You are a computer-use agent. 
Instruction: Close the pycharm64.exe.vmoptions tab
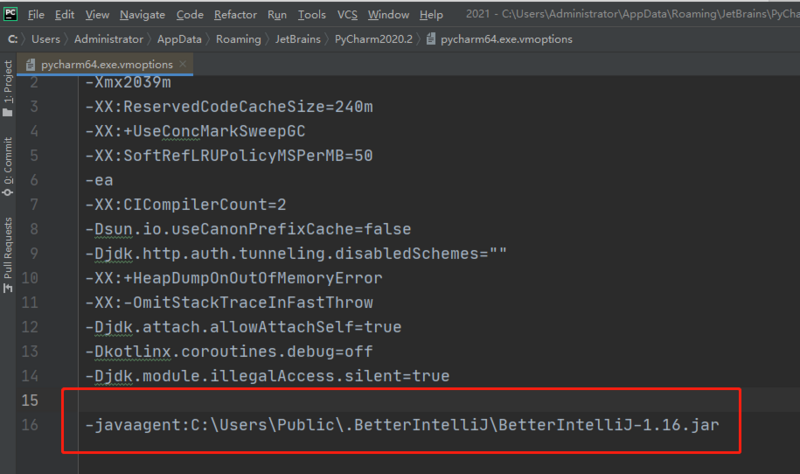coord(183,64)
